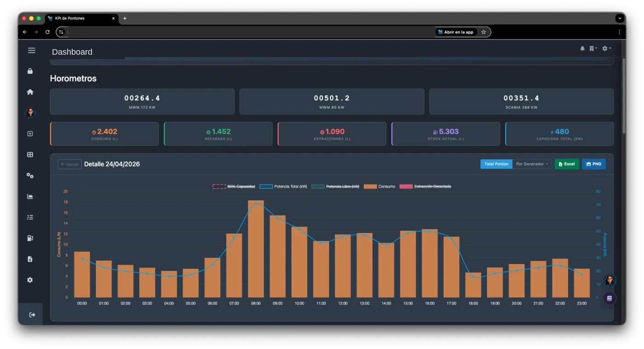Open the task list icon in sidebar
The height and width of the screenshot is (349, 644).
tap(30, 217)
